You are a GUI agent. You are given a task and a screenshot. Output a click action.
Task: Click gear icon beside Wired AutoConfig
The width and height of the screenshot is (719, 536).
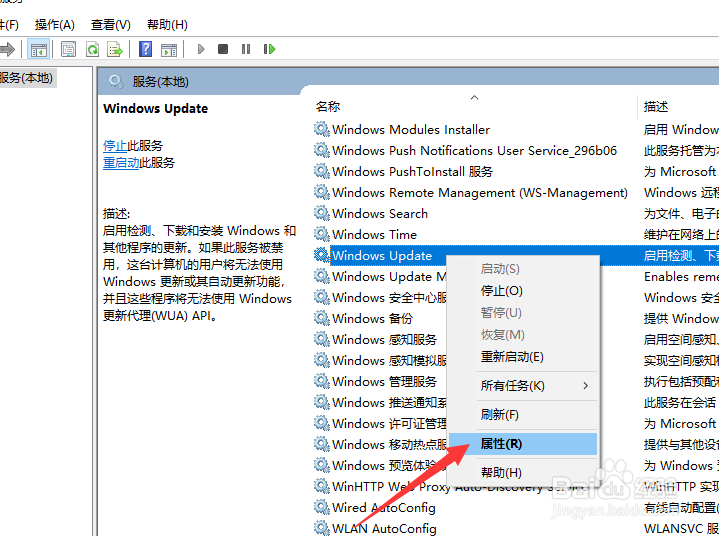321,508
